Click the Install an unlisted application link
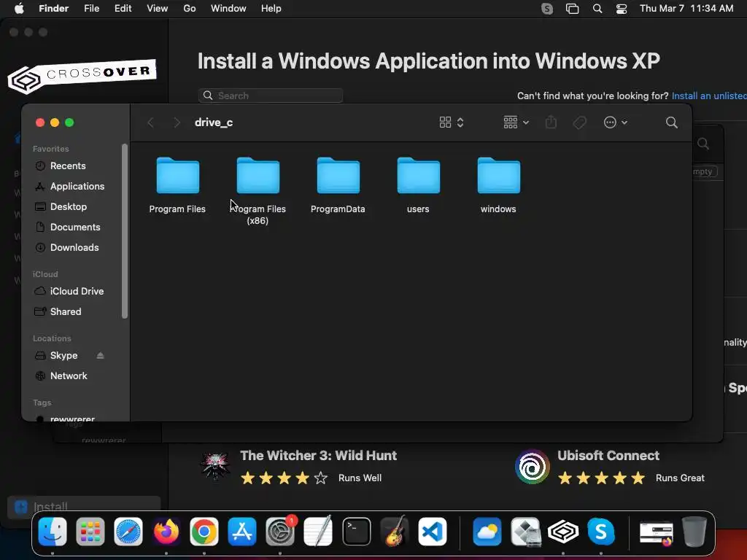The image size is (747, 560). [x=709, y=96]
